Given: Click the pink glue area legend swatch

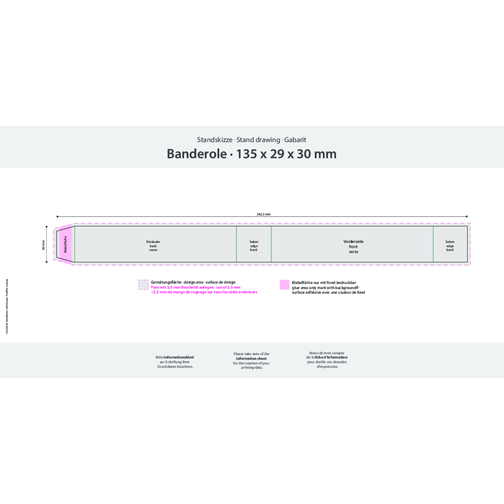Looking at the screenshot, I should pos(284,285).
